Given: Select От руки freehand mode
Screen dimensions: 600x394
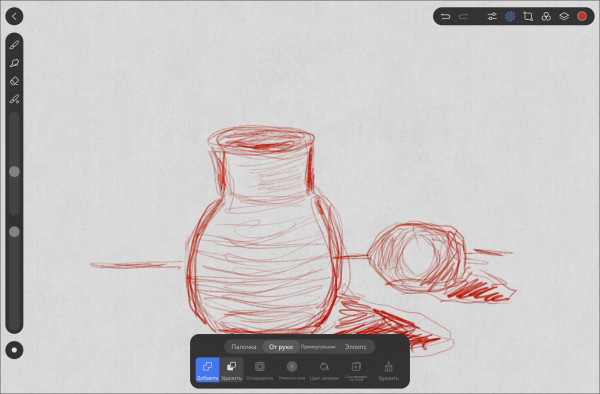Looking at the screenshot, I should pyautogui.click(x=281, y=347).
